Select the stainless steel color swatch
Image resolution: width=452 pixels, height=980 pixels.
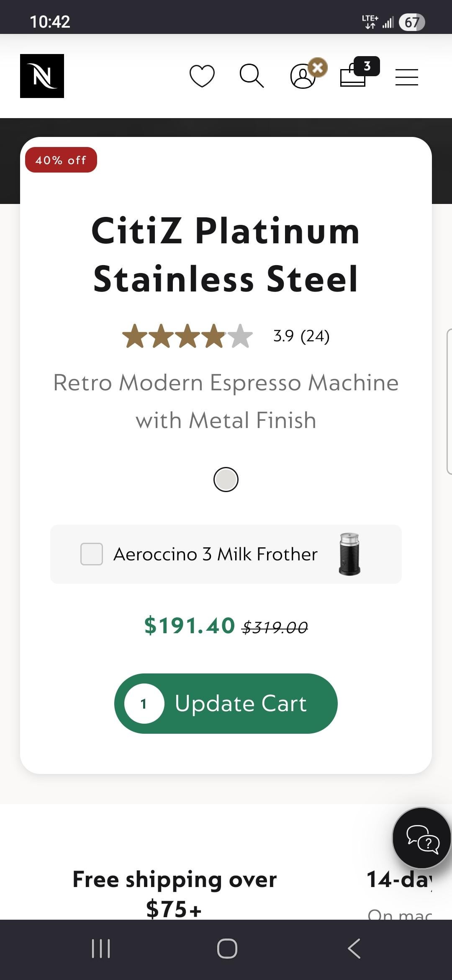click(226, 480)
